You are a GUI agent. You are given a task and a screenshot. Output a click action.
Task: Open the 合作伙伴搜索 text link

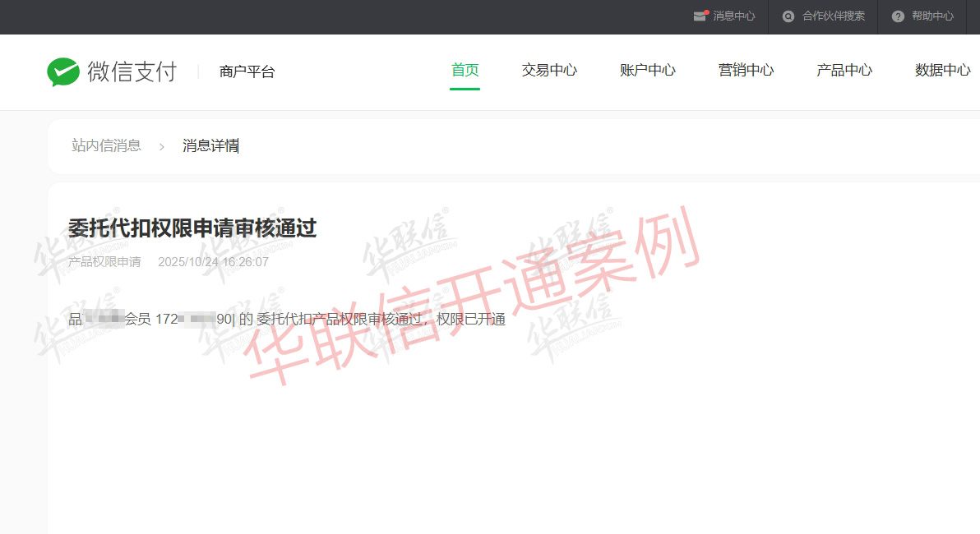(833, 16)
